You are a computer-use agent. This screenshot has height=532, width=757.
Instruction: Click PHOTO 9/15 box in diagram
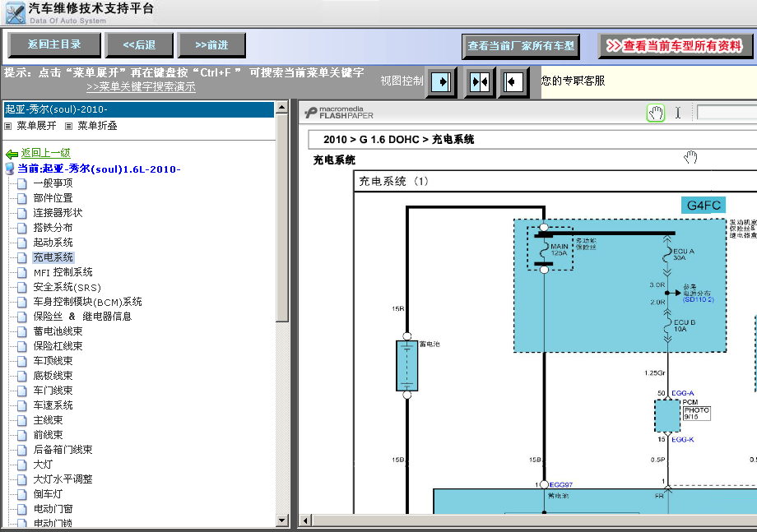click(697, 414)
